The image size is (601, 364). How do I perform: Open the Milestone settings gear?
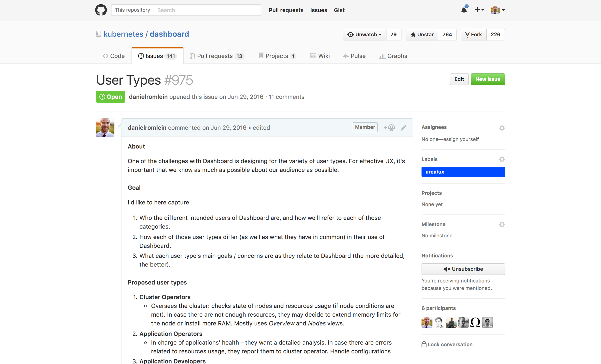click(x=502, y=224)
